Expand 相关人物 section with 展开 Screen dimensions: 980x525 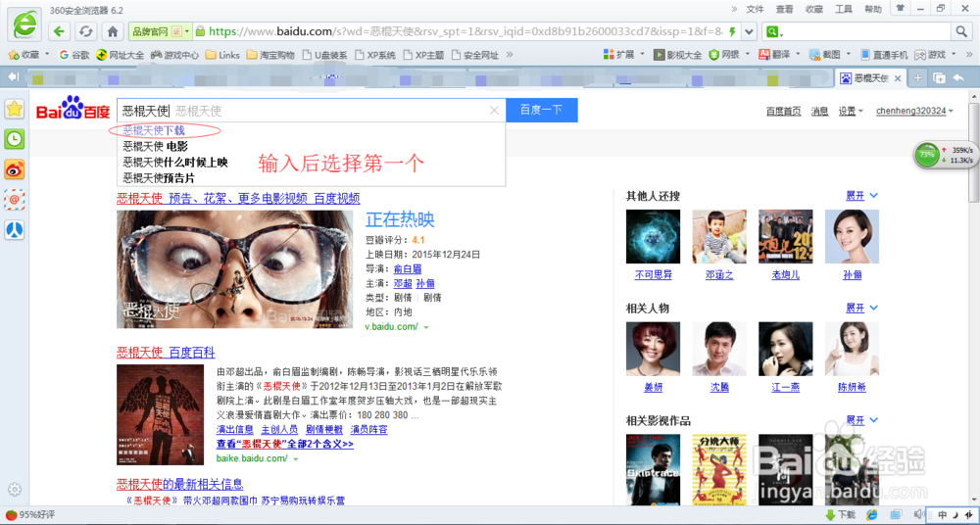[861, 309]
